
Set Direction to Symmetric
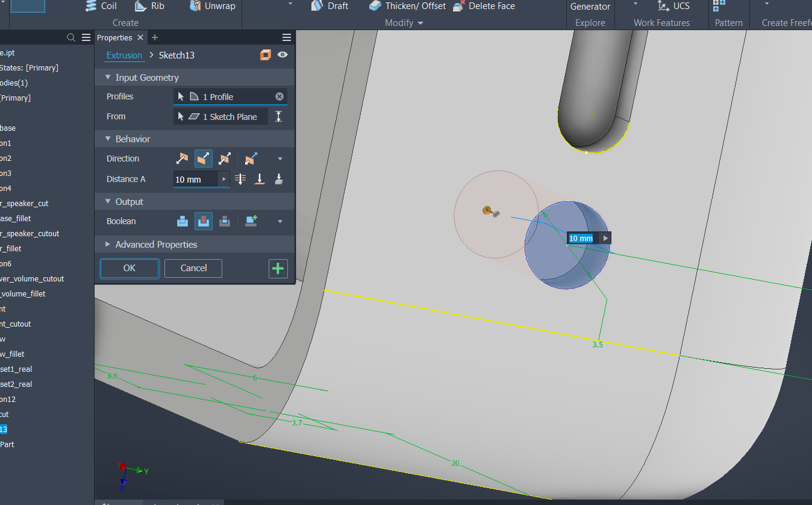pos(225,158)
